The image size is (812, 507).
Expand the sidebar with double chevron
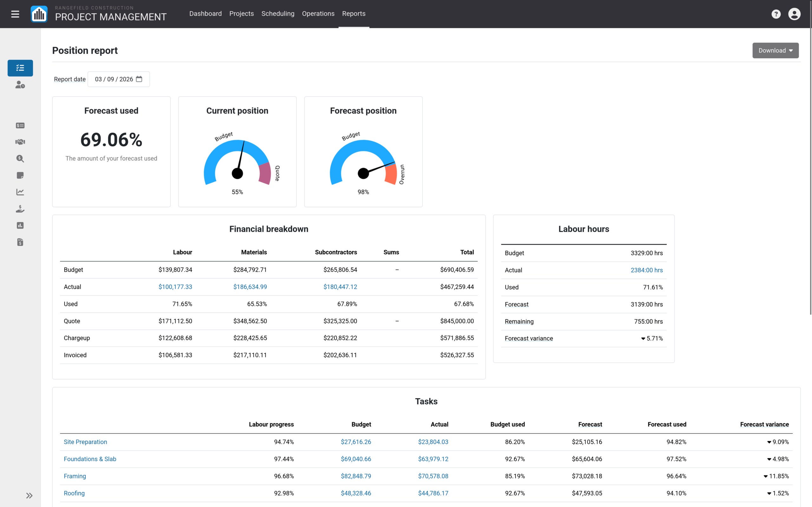29,496
